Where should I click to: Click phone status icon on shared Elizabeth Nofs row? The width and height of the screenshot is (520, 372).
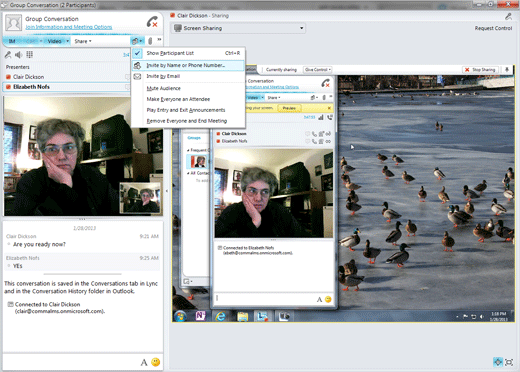point(314,142)
